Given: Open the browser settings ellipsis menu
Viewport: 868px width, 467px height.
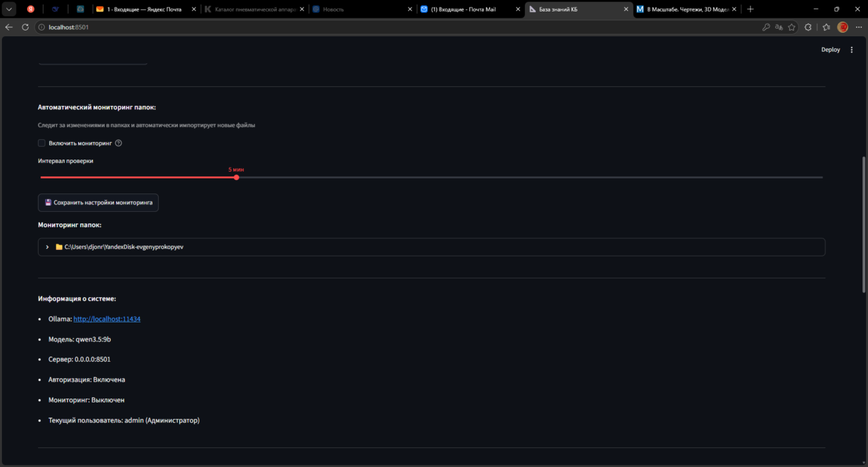Looking at the screenshot, I should point(859,27).
